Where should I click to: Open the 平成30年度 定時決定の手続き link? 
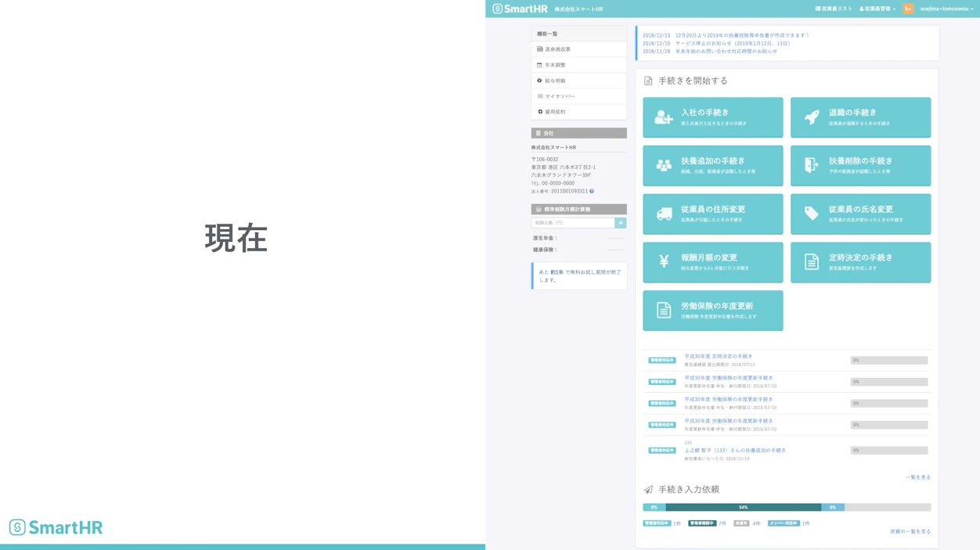(x=718, y=356)
